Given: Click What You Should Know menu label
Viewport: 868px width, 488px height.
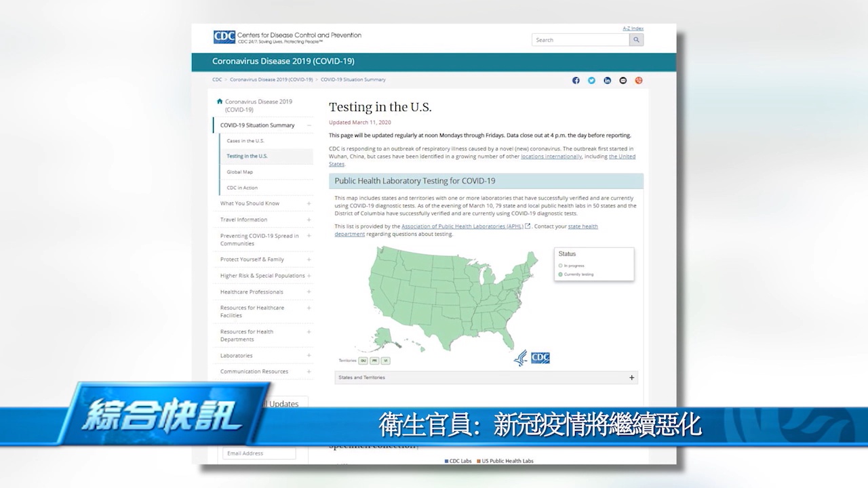Looking at the screenshot, I should (x=250, y=203).
